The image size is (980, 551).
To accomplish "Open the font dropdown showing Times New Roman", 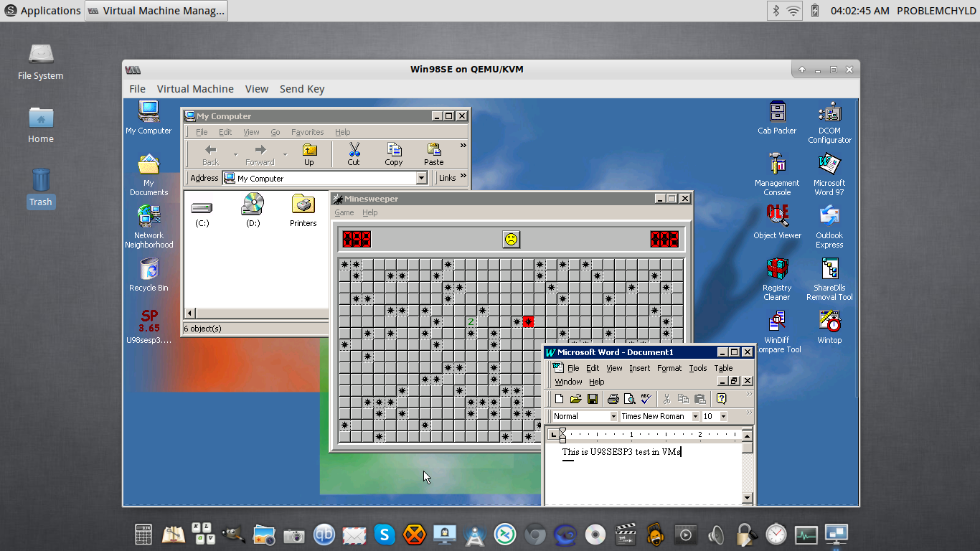I will (x=695, y=416).
